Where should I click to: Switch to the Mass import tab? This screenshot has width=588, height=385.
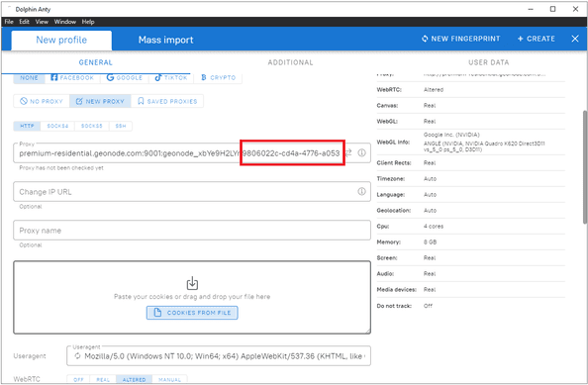point(165,41)
